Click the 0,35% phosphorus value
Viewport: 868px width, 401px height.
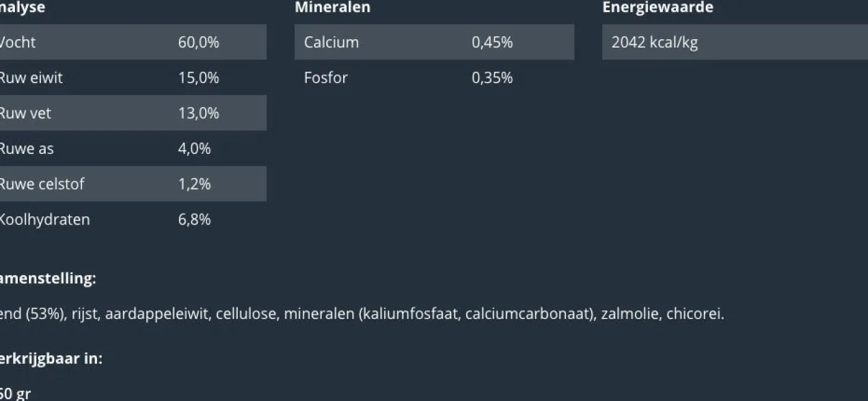[x=492, y=78]
